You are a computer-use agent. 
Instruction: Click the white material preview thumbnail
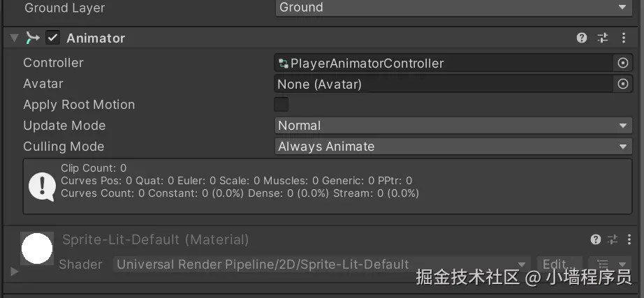pos(37,249)
